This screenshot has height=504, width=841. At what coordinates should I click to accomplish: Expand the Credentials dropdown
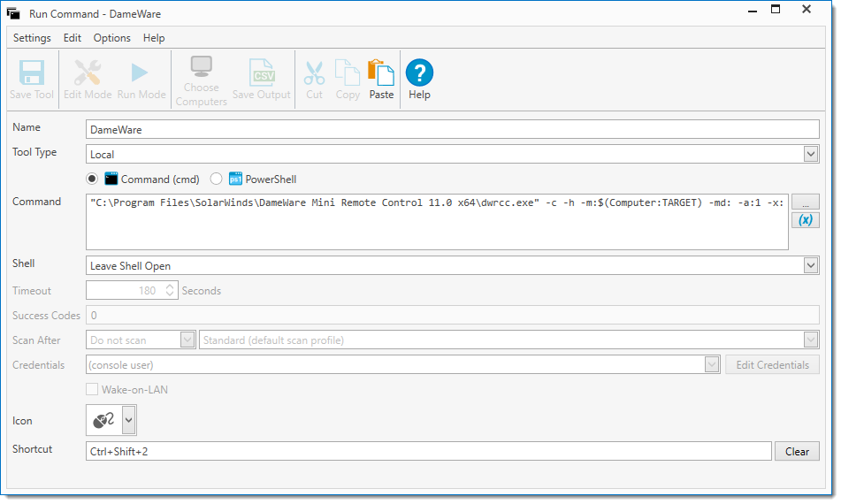[712, 364]
